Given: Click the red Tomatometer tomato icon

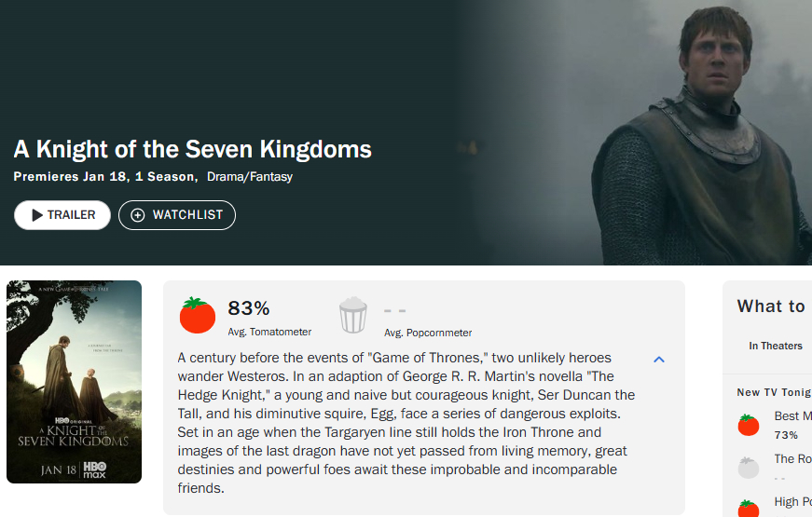Looking at the screenshot, I should 198,316.
